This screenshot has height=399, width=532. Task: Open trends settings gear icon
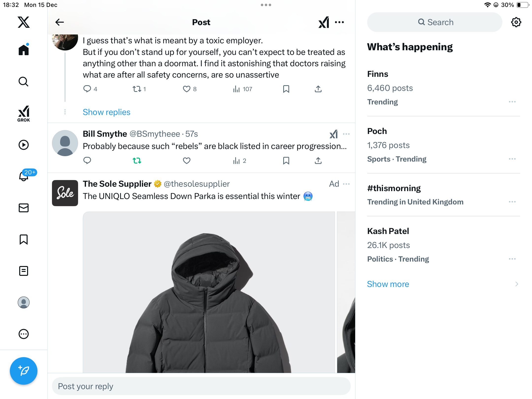click(x=516, y=22)
